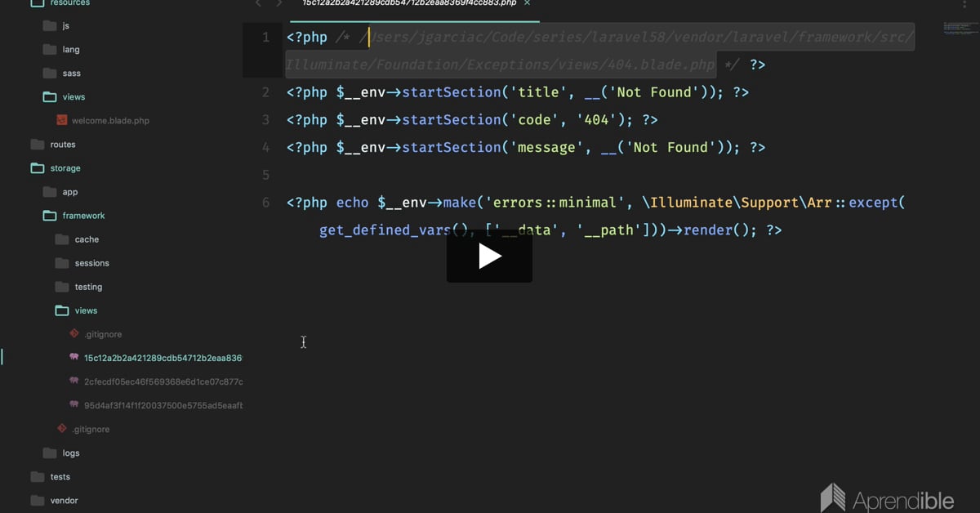Click the 'title' string on line 2
Image resolution: width=980 pixels, height=513 pixels.
[538, 92]
